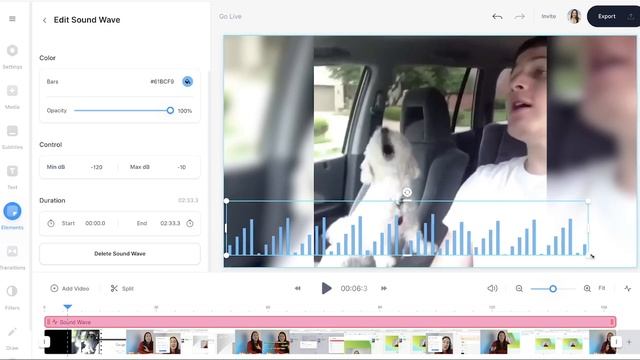Viewport: 640px width, 360px height.
Task: Set start to current time clock icon
Action: [x=51, y=223]
